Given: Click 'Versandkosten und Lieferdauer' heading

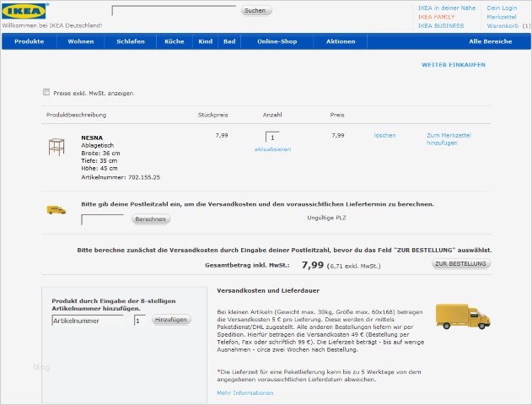Looking at the screenshot, I should (x=268, y=290).
